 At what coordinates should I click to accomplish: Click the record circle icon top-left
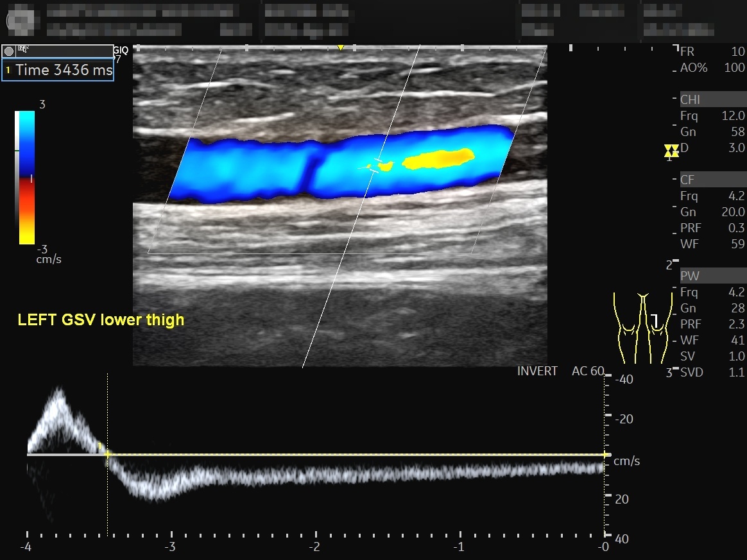pos(8,51)
